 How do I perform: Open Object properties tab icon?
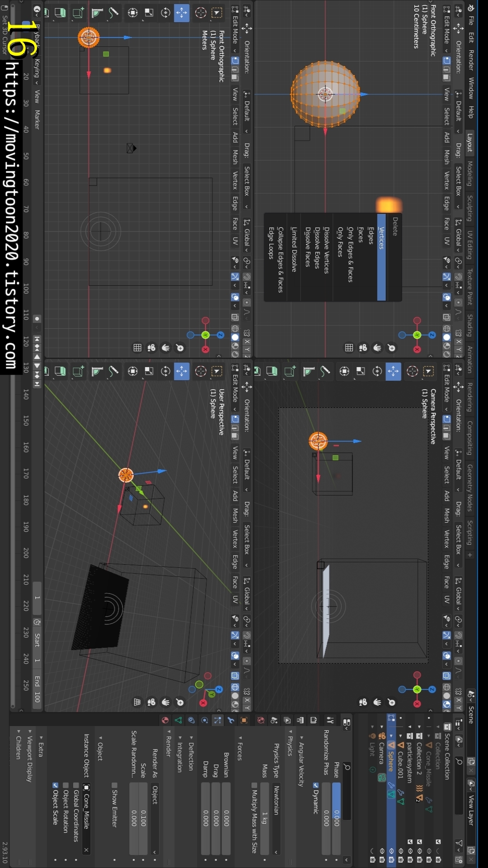(244, 720)
